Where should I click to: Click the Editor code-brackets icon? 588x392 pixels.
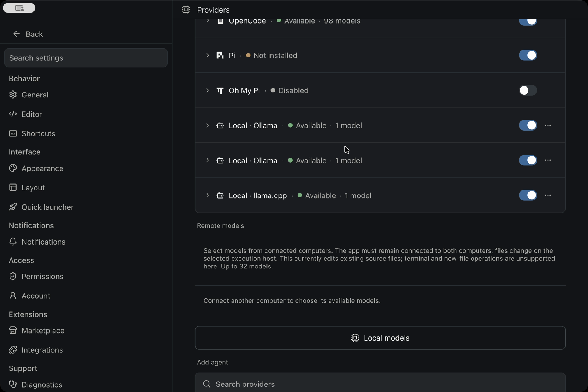pos(13,114)
